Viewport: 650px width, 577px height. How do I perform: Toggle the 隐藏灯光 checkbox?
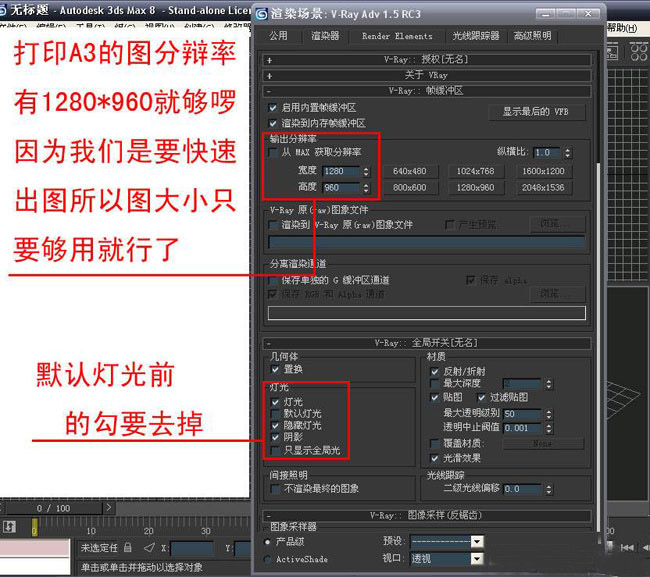[x=275, y=425]
